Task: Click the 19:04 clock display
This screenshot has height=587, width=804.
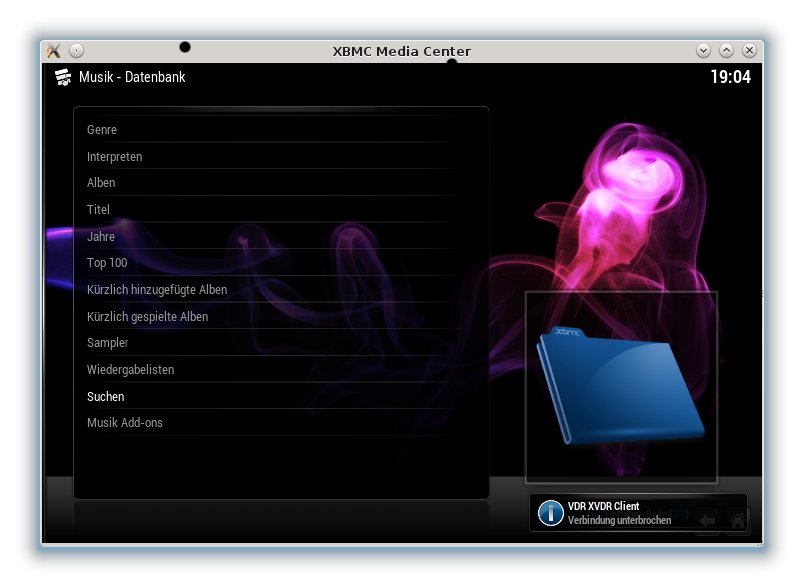Action: pos(731,77)
